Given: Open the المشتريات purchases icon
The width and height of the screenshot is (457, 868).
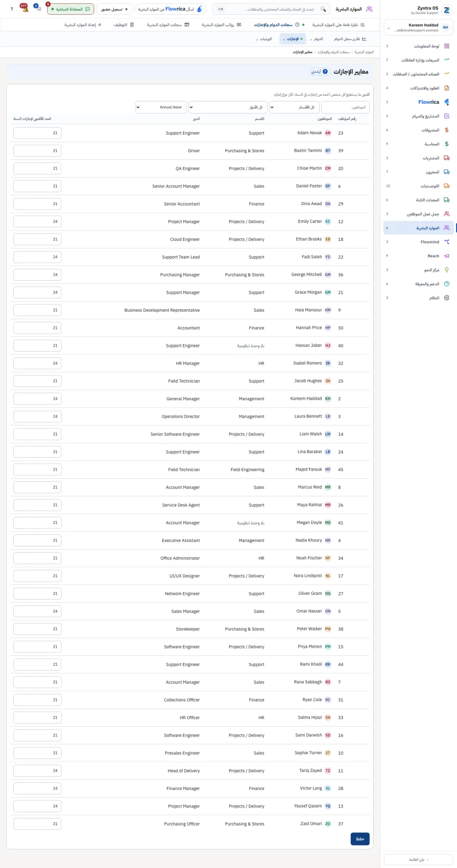Looking at the screenshot, I should click(447, 158).
